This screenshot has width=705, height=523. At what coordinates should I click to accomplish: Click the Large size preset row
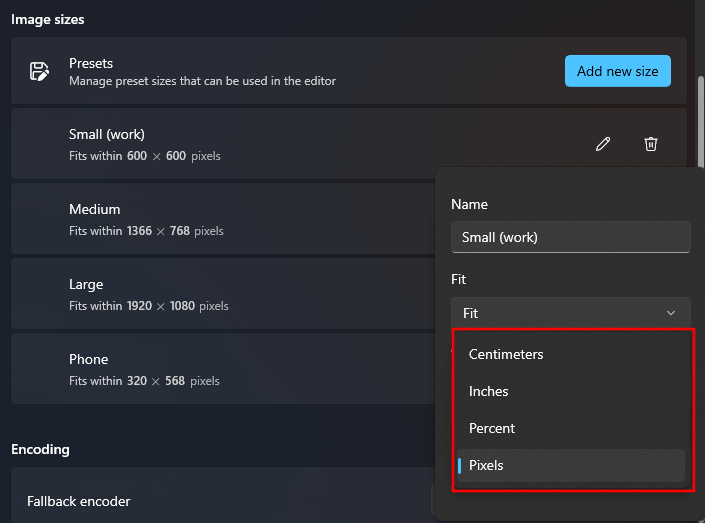[220, 294]
